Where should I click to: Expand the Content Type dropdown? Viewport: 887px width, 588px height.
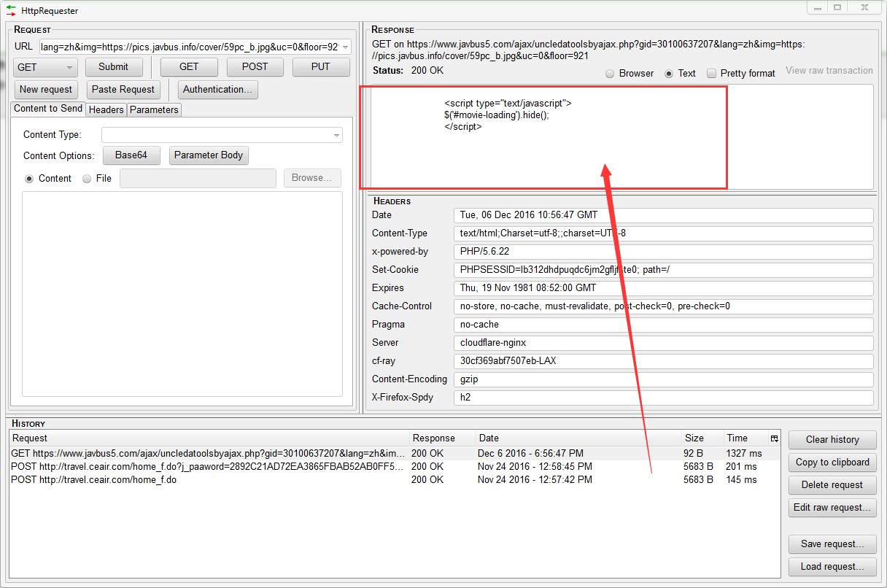(336, 135)
